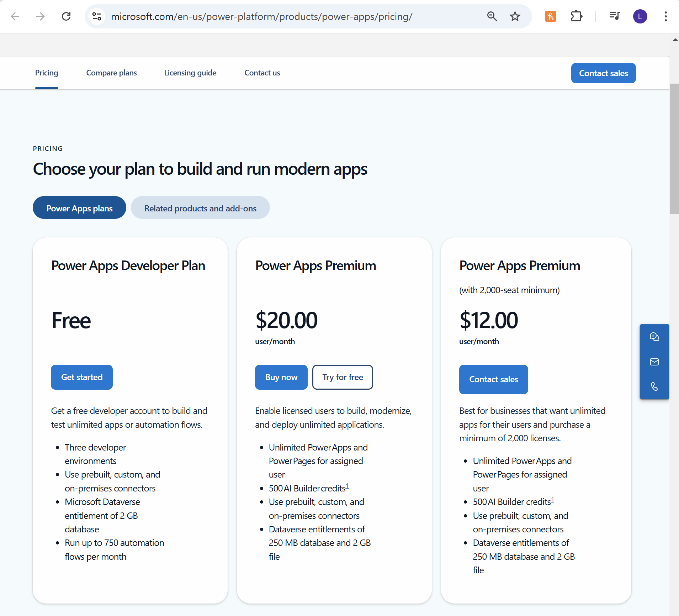Viewport: 679px width, 616px height.
Task: Select the Power Apps plans pill
Action: click(x=79, y=208)
